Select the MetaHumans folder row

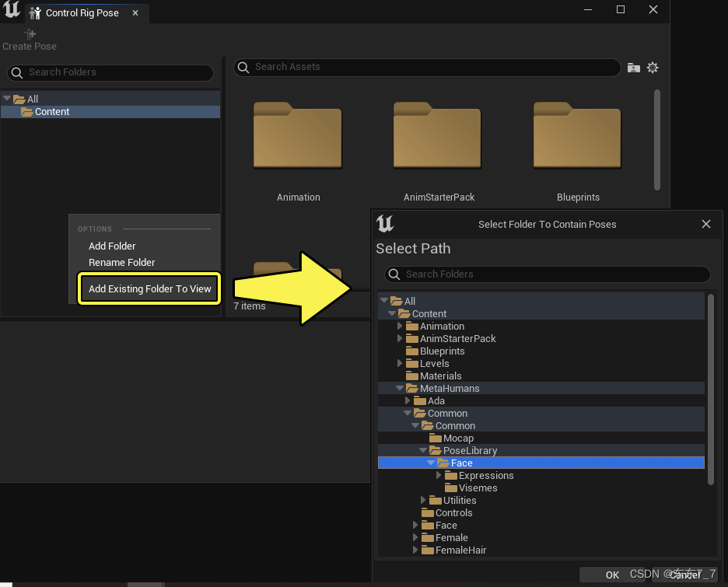click(541, 389)
